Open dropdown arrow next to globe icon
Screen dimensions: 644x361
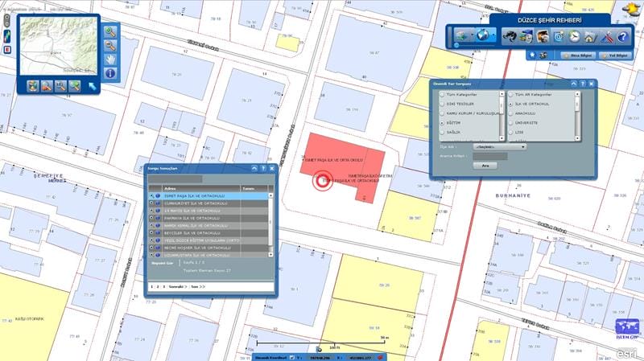[493, 35]
